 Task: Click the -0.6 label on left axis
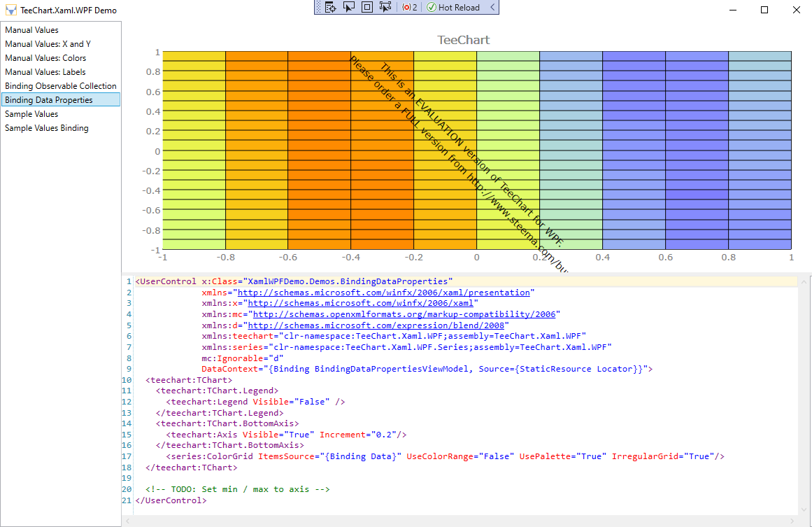152,211
